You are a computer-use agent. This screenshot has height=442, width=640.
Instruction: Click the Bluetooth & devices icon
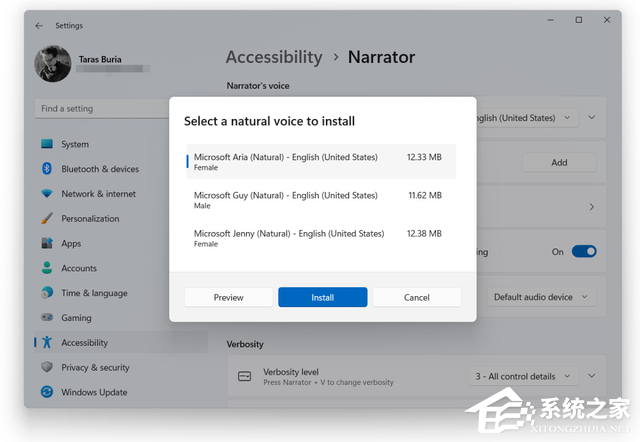click(x=46, y=169)
